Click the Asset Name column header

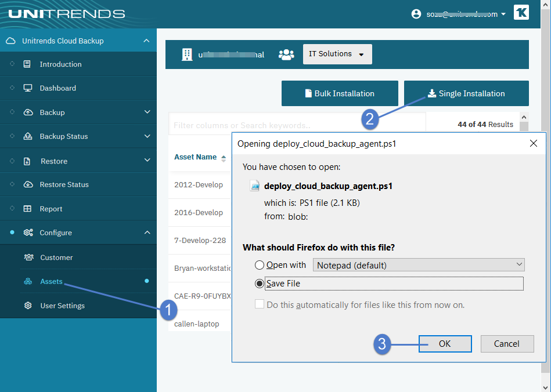196,157
